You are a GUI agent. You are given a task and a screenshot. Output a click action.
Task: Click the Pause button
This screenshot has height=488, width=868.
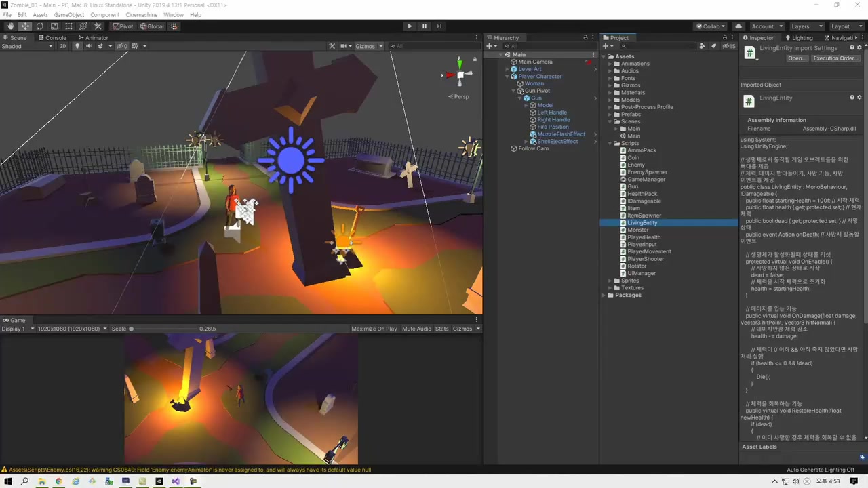pos(425,26)
